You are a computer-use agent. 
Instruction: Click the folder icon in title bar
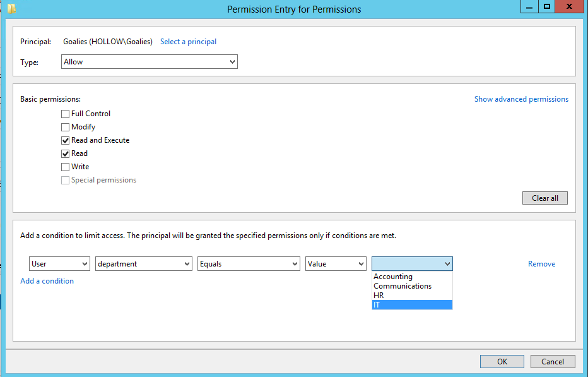click(11, 9)
